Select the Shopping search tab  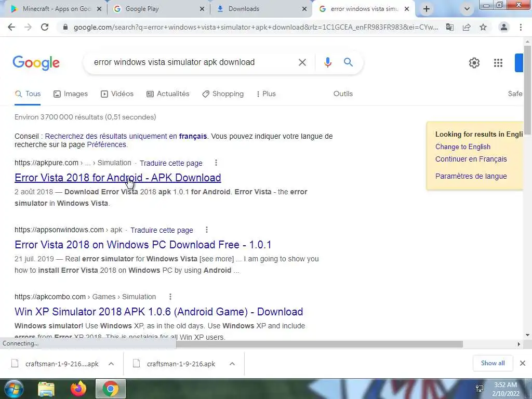coord(222,94)
